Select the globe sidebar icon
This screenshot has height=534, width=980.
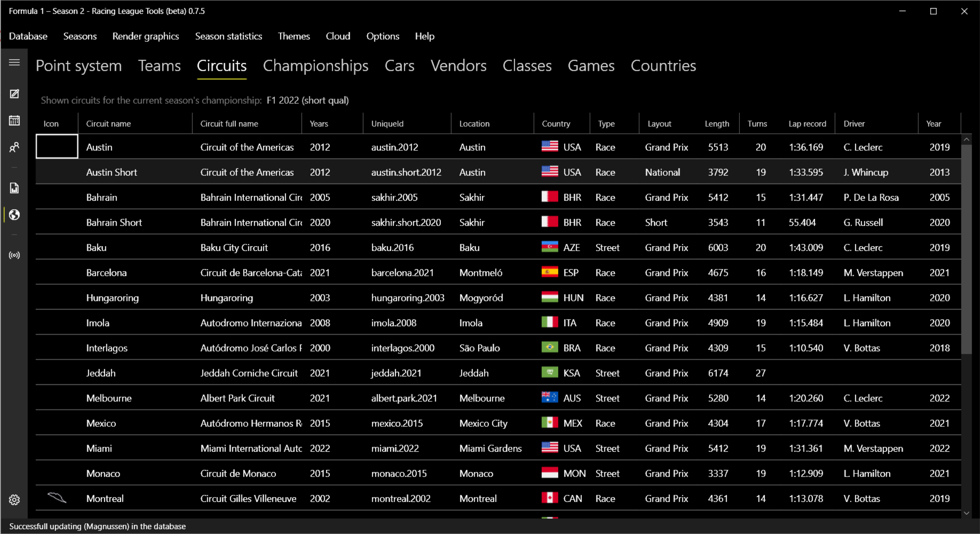click(14, 215)
